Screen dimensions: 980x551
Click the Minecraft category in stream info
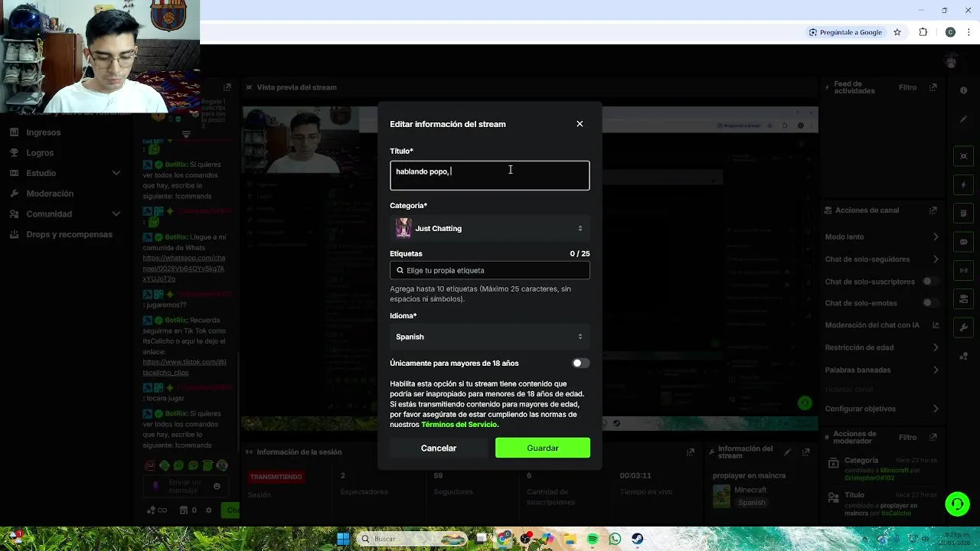750,490
